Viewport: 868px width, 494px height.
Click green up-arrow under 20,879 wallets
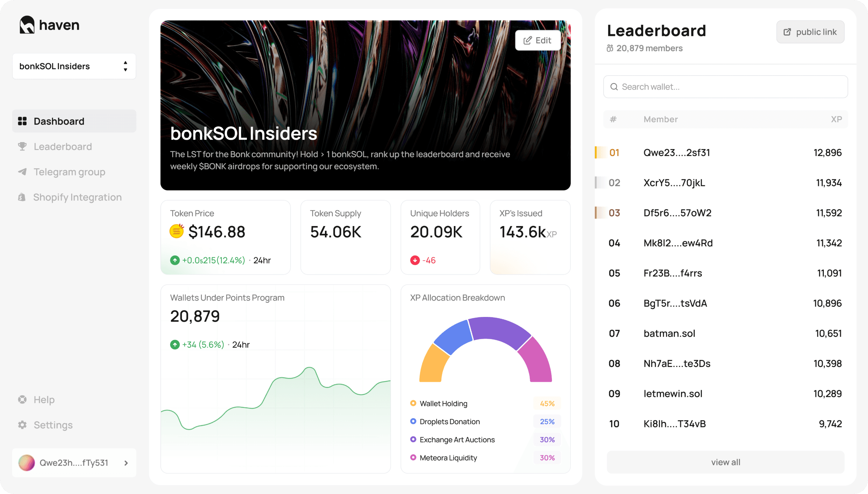(175, 345)
